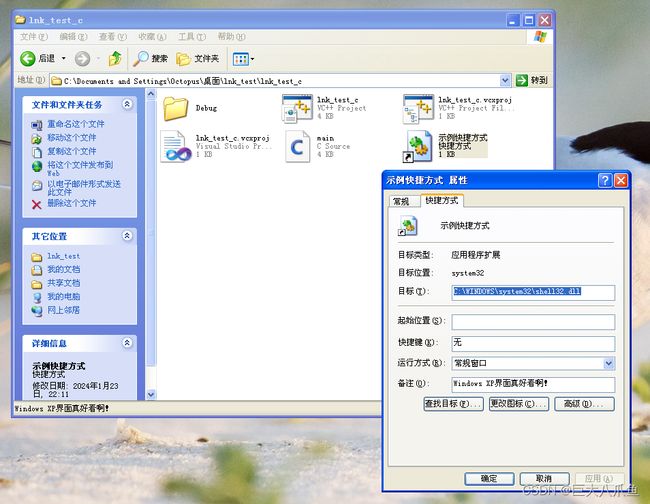Open the 文件(F) menu
650x504 pixels.
pyautogui.click(x=34, y=37)
